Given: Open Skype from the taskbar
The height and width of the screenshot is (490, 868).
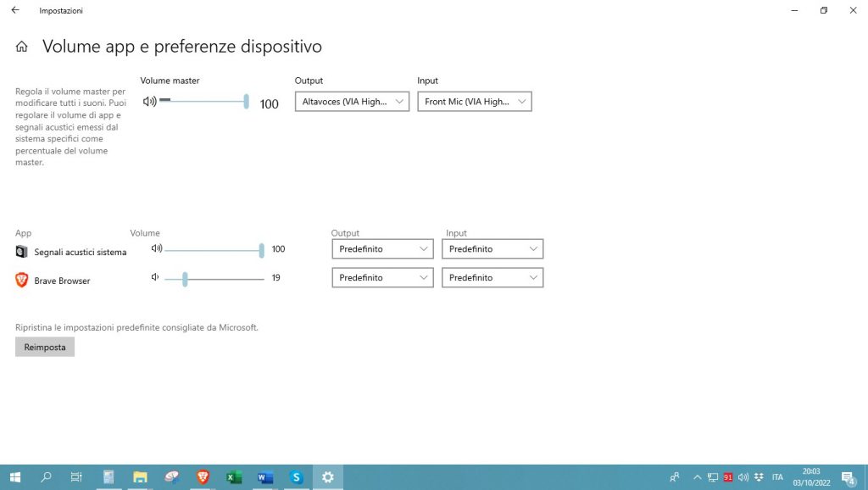Looking at the screenshot, I should coord(296,477).
